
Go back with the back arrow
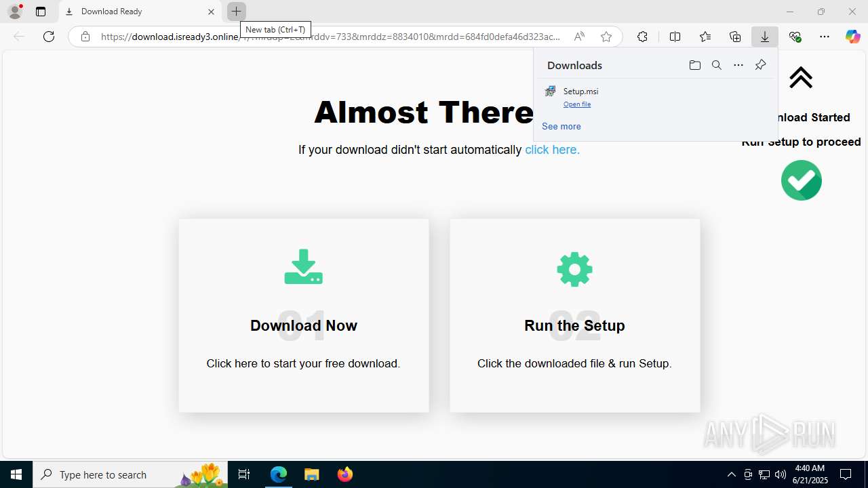[19, 37]
